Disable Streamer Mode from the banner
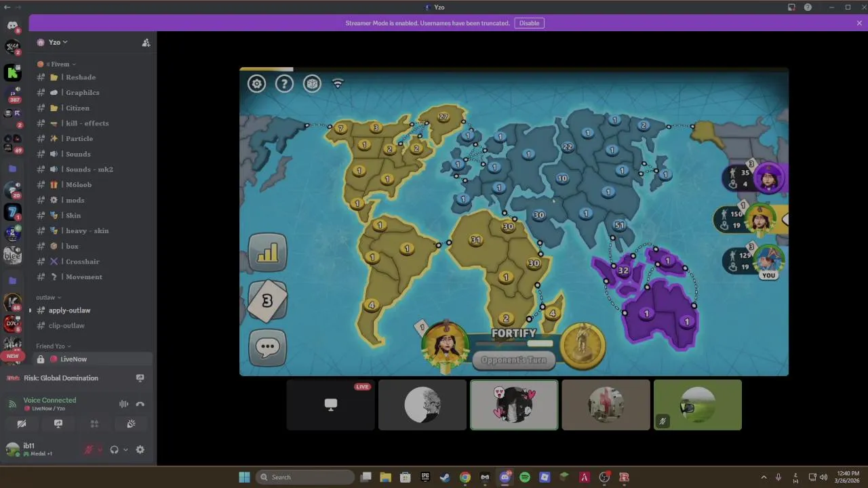This screenshot has width=868, height=488. tap(529, 23)
